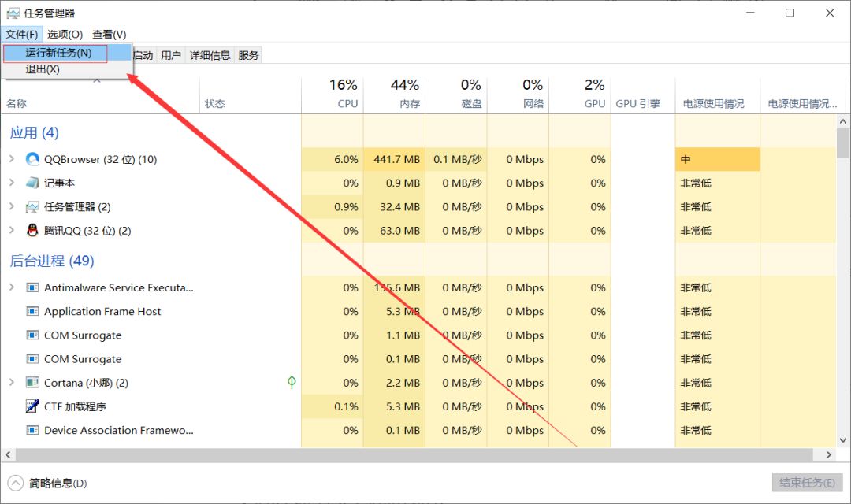Expand the QQBrowser process group

12,159
